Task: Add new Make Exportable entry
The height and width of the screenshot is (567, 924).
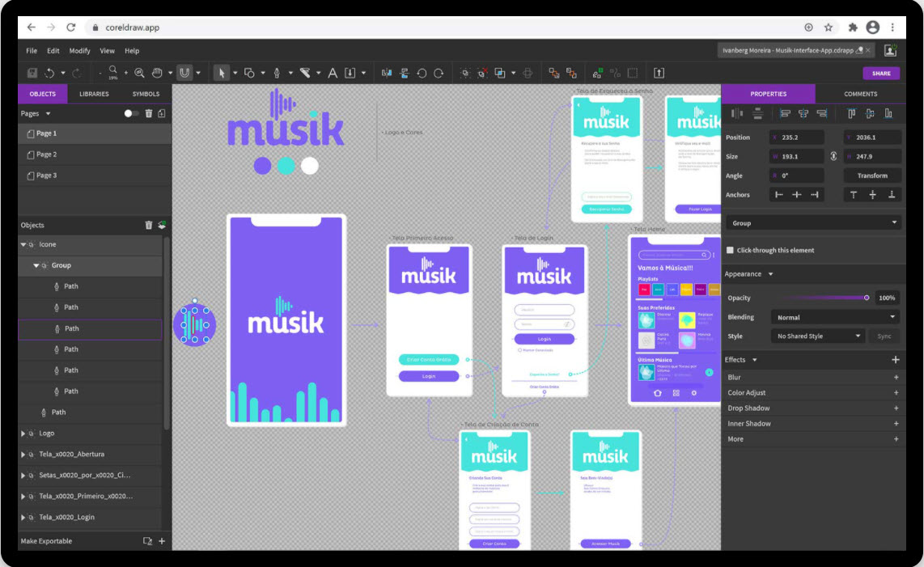Action: [x=162, y=541]
